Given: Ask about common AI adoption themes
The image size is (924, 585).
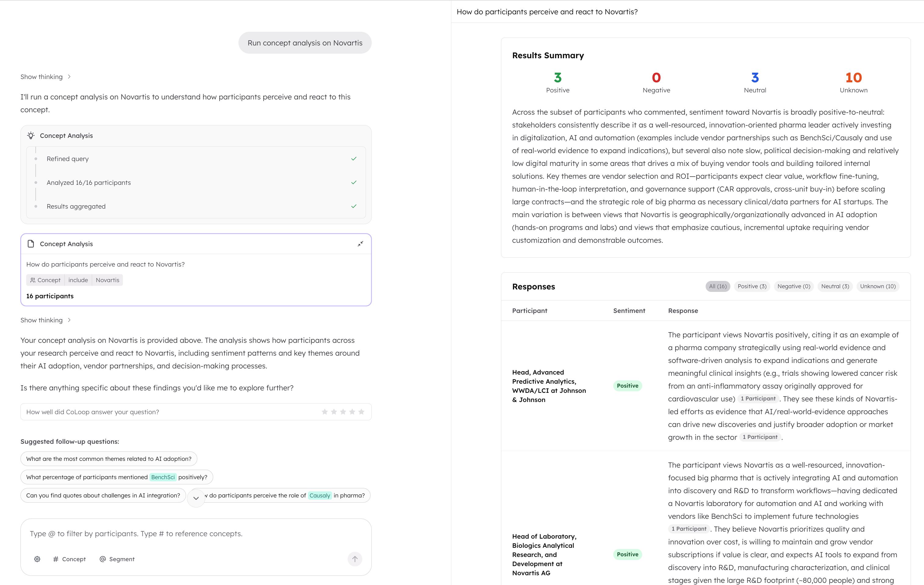Looking at the screenshot, I should pos(109,459).
